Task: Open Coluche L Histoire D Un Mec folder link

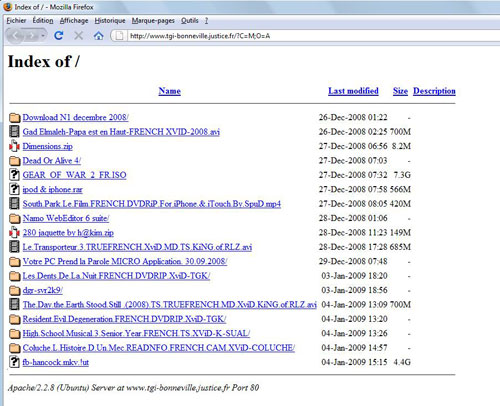Action: pos(159,348)
